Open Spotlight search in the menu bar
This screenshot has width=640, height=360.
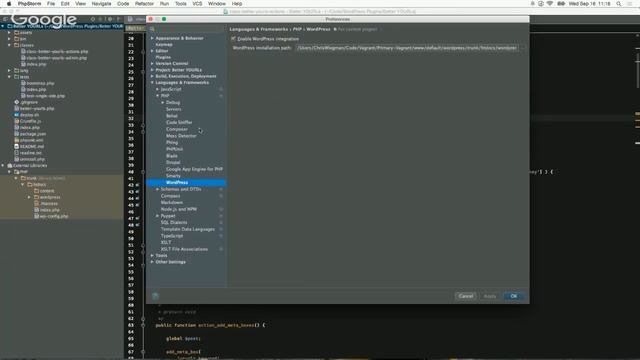[x=619, y=4]
